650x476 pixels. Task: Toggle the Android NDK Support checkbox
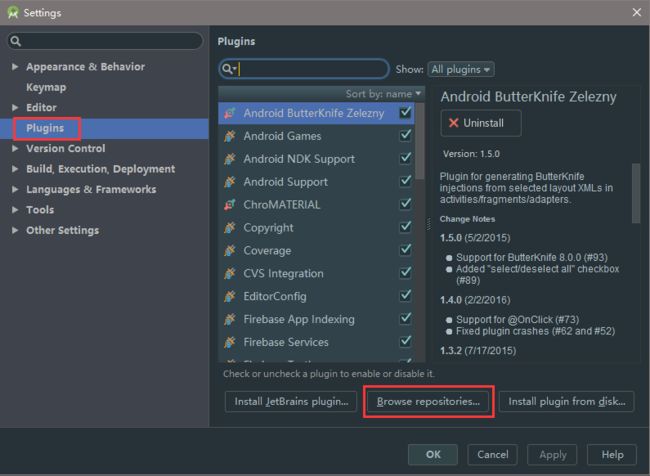405,158
